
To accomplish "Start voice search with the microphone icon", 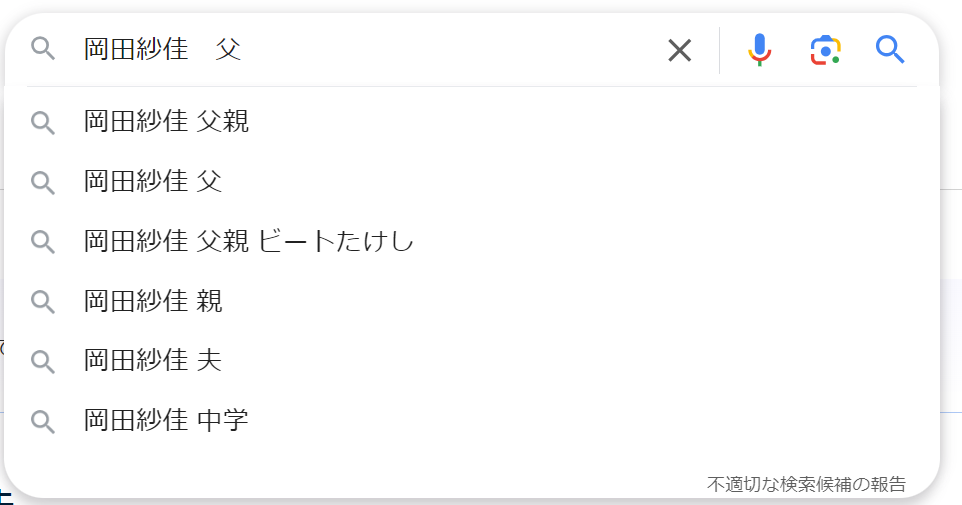I will coord(760,50).
